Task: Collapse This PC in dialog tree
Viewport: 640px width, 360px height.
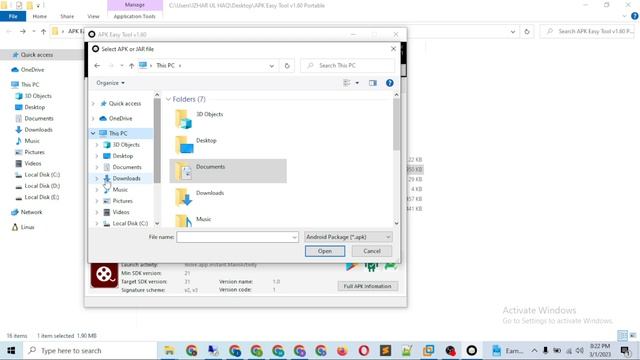Action: (93, 133)
